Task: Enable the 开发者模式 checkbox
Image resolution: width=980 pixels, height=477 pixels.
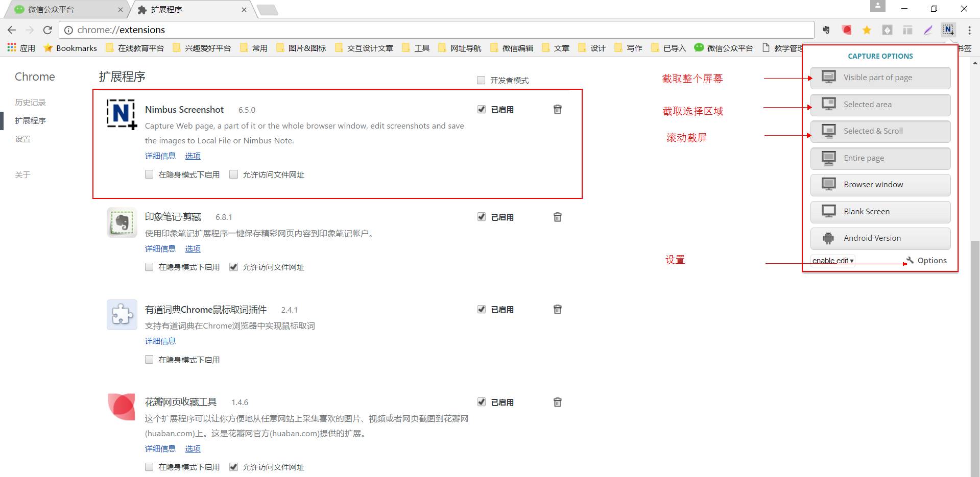Action: coord(481,80)
